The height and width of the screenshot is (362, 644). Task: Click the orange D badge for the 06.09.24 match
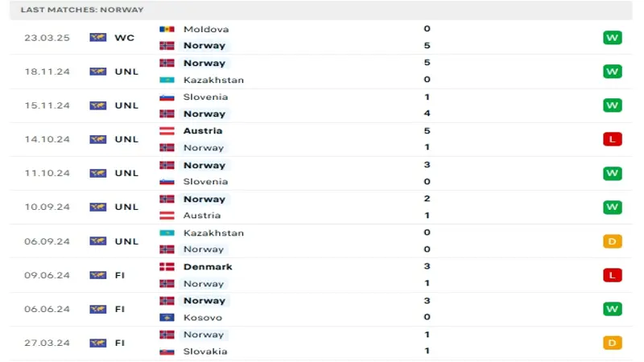pyautogui.click(x=612, y=241)
